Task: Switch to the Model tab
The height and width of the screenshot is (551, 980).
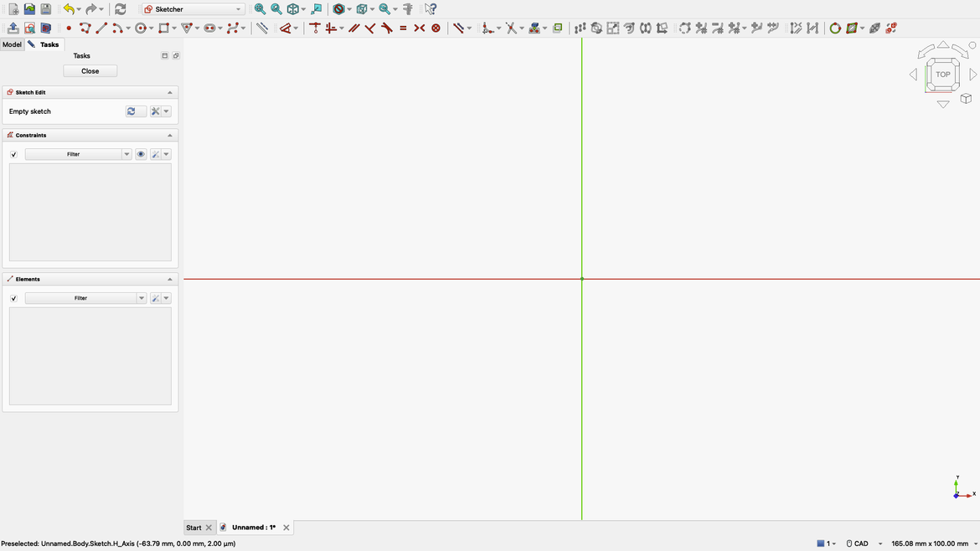Action: tap(12, 44)
